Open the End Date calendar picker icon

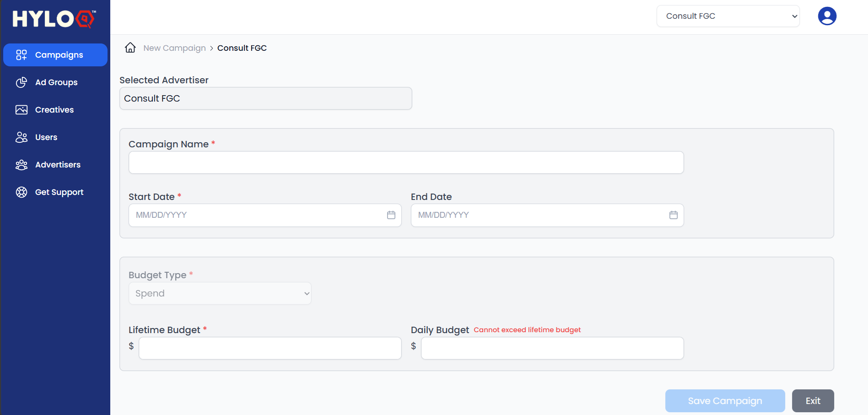point(674,215)
